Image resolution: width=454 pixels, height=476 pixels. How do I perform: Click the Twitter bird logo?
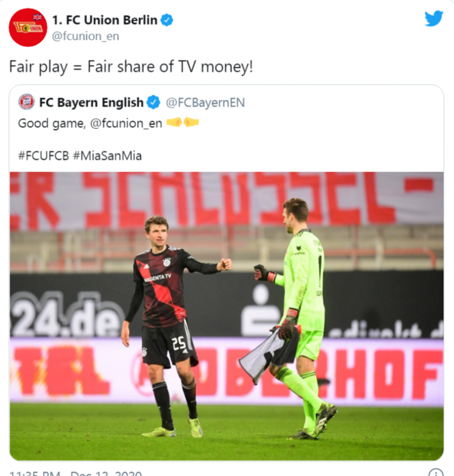[434, 19]
